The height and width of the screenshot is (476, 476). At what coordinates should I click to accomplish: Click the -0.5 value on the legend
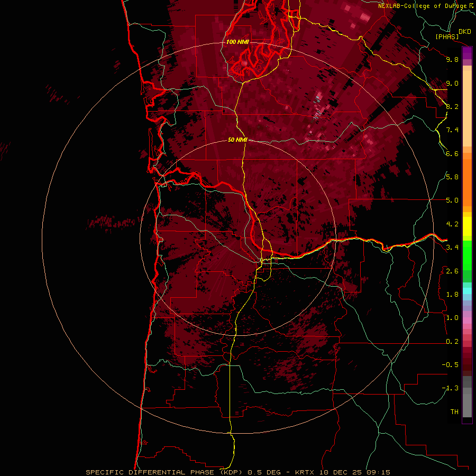pyautogui.click(x=450, y=365)
